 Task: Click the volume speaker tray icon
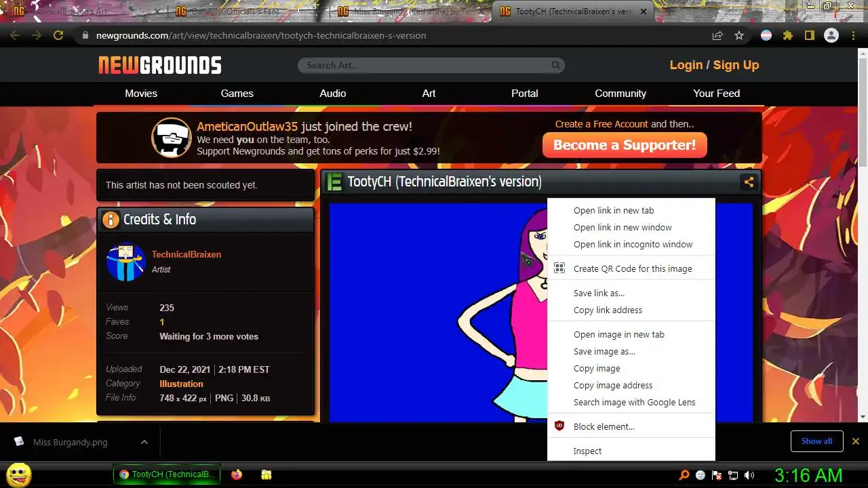pyautogui.click(x=749, y=475)
